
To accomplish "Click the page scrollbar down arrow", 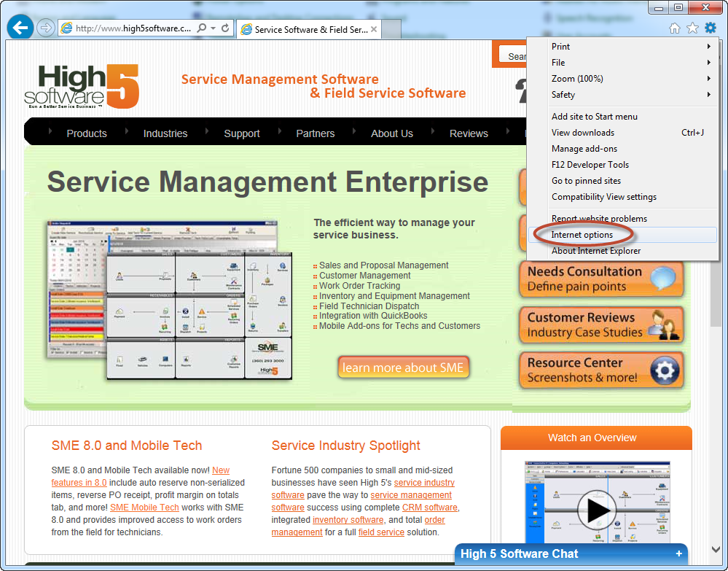I will (x=716, y=549).
